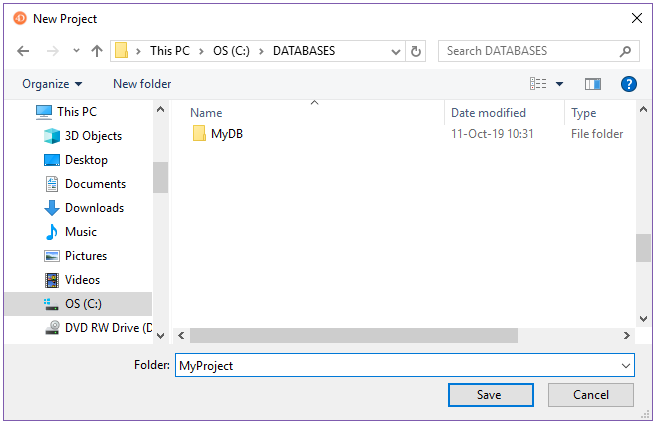
Task: Select OS (C:) in the sidebar
Action: tap(83, 304)
